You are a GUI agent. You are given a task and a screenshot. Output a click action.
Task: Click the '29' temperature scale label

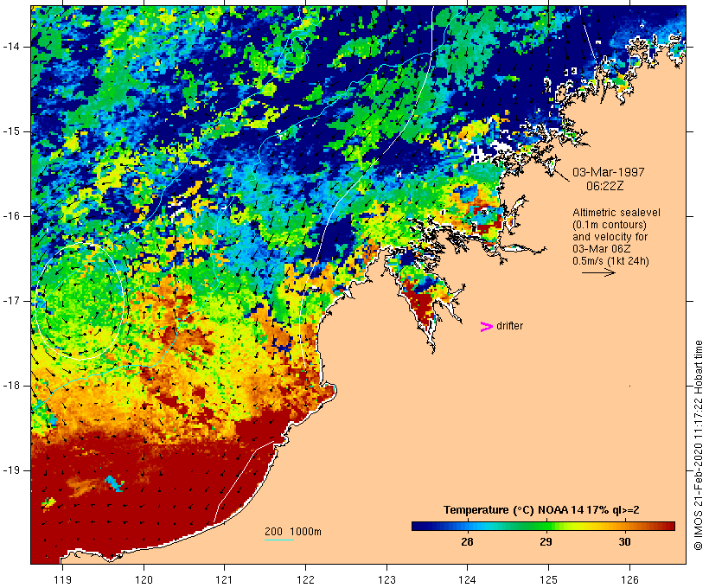(546, 541)
